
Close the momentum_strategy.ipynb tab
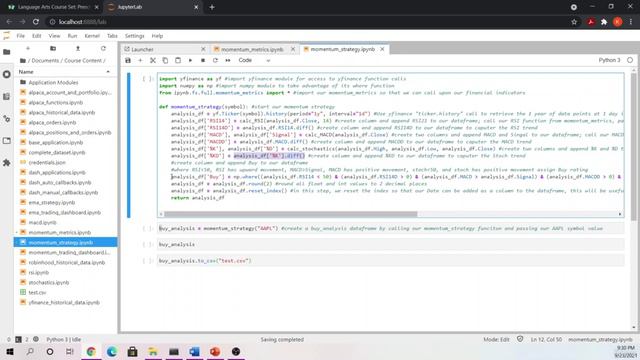pos(382,49)
